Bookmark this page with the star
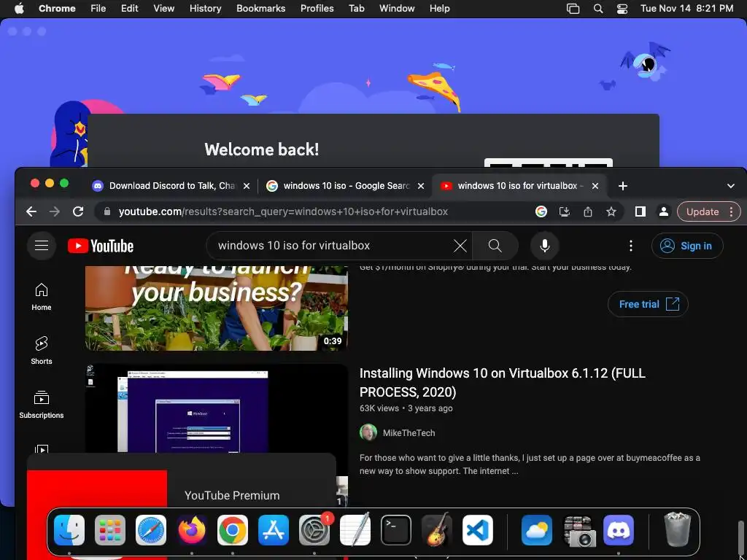The height and width of the screenshot is (560, 747). point(611,211)
